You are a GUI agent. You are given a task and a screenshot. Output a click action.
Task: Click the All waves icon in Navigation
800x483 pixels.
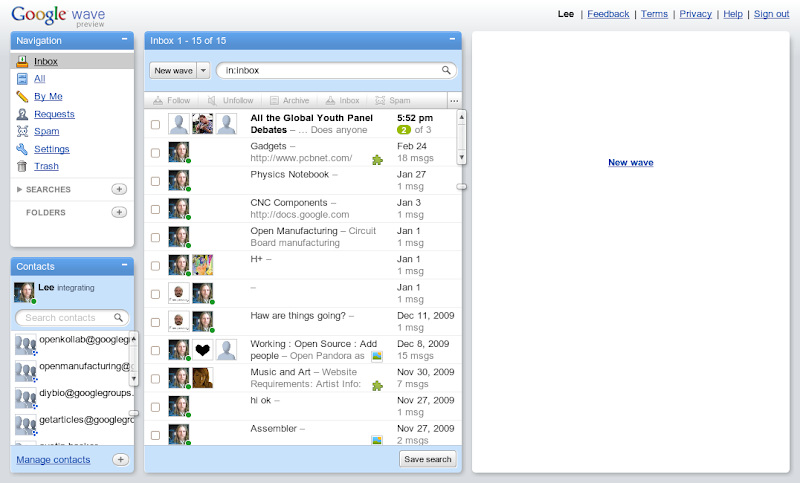click(x=22, y=79)
